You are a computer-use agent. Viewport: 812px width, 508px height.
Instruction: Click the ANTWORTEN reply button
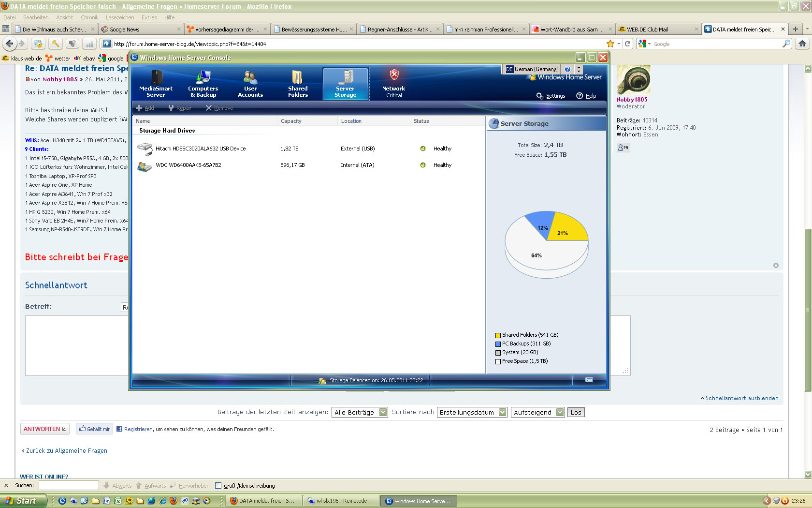point(45,429)
